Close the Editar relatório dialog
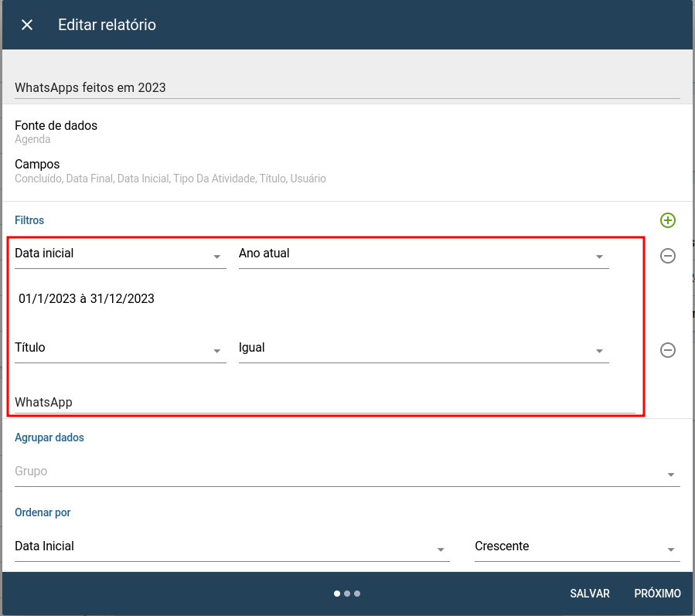Viewport: 695px width, 616px height. (x=27, y=25)
